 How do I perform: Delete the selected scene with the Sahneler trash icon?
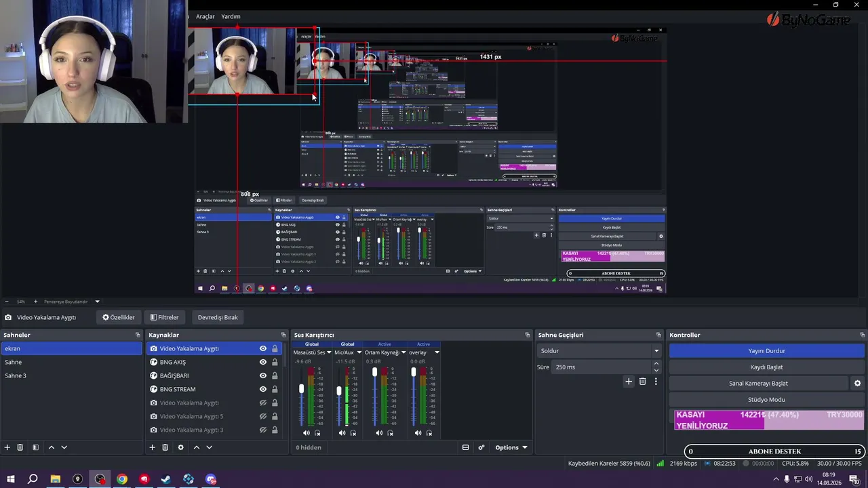(x=20, y=447)
